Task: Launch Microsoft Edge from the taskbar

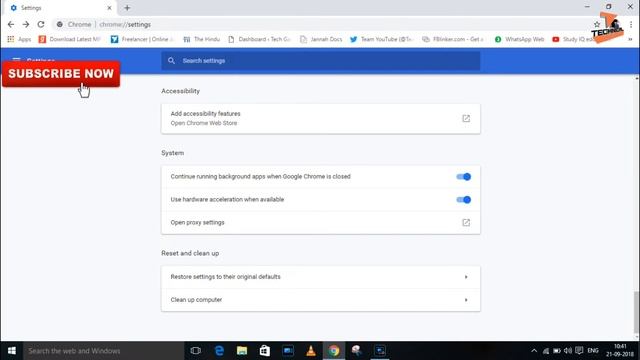Action: tap(219, 351)
